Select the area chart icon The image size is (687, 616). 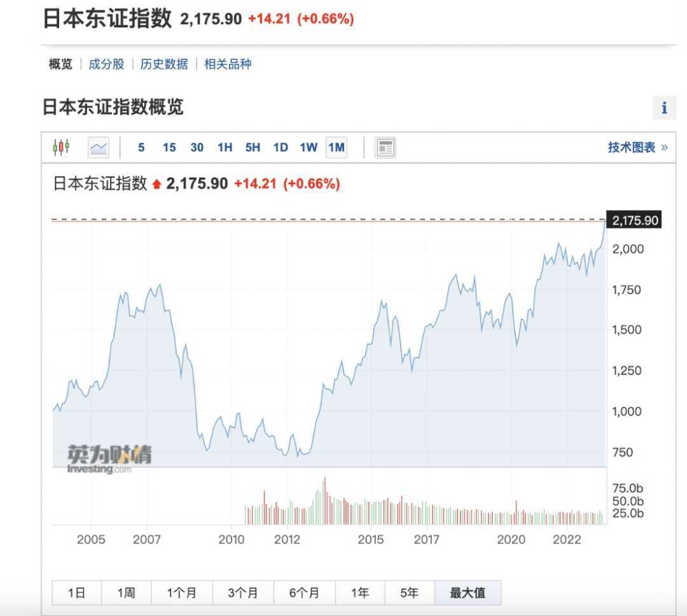99,148
